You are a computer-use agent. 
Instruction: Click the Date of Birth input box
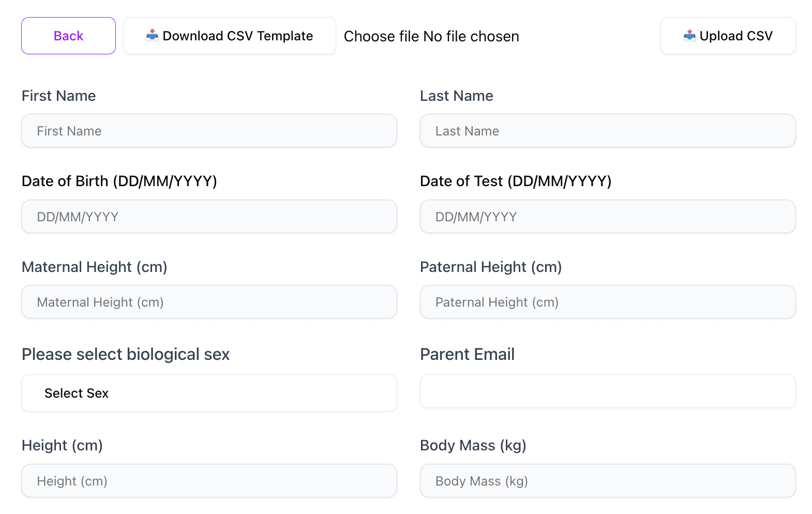click(209, 217)
